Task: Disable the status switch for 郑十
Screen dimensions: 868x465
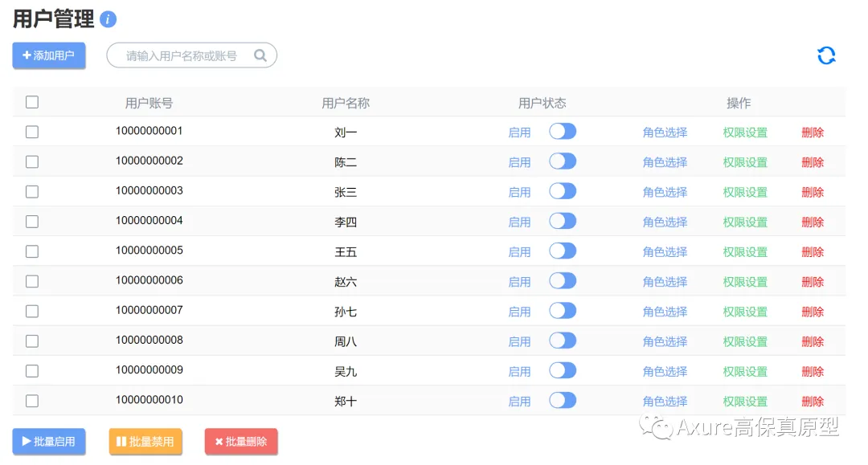Action: 563,400
